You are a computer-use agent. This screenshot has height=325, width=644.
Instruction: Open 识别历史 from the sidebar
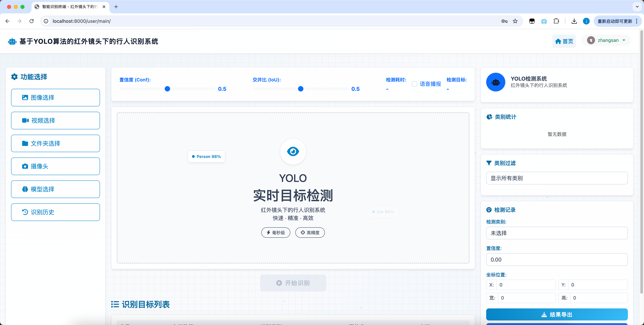pyautogui.click(x=56, y=212)
